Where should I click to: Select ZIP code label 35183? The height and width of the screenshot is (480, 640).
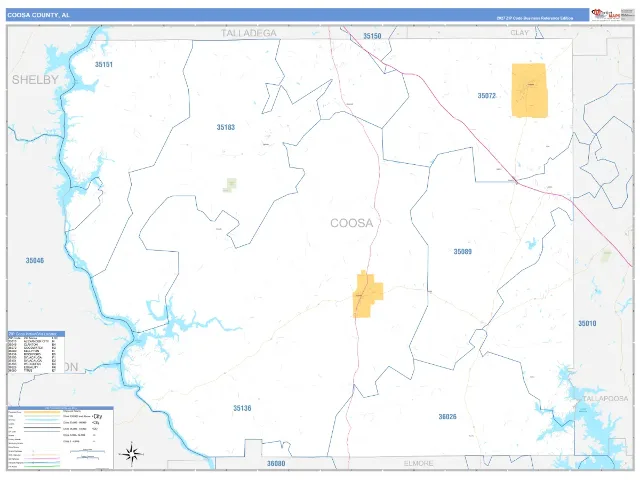pyautogui.click(x=226, y=127)
